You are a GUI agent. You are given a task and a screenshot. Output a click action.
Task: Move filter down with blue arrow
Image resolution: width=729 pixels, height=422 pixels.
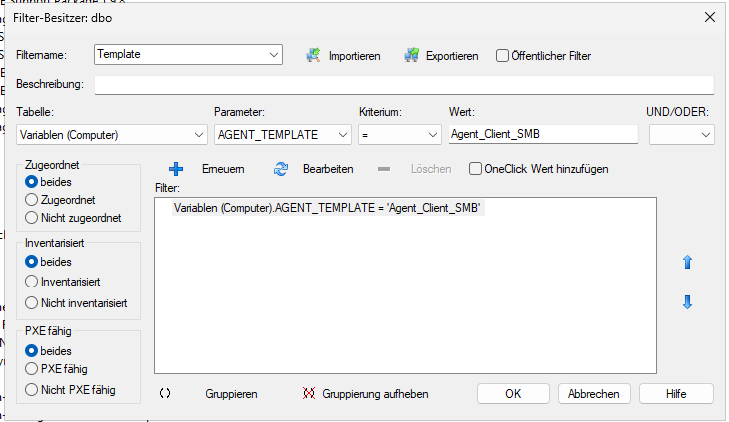(687, 302)
